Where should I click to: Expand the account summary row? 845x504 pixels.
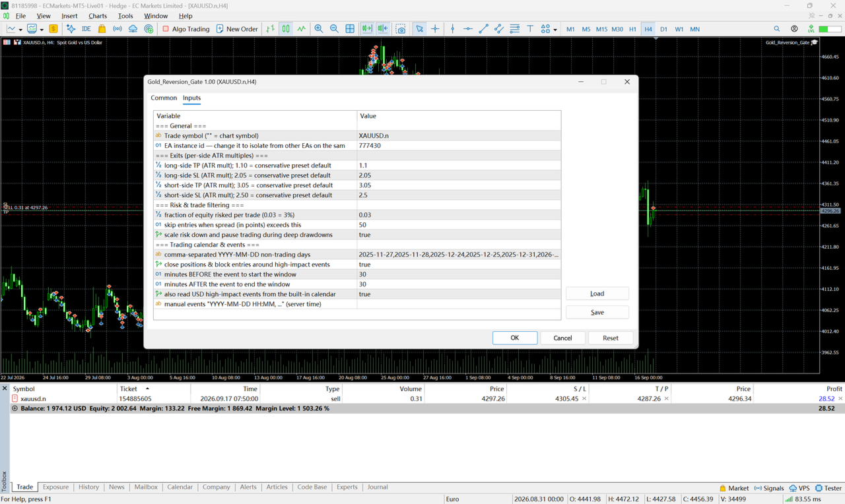coord(15,408)
